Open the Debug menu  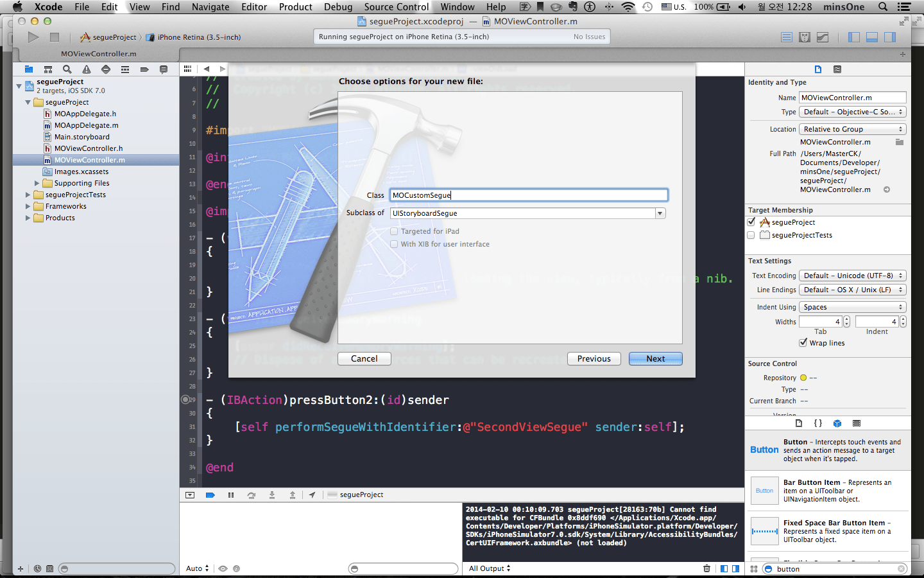pyautogui.click(x=338, y=7)
